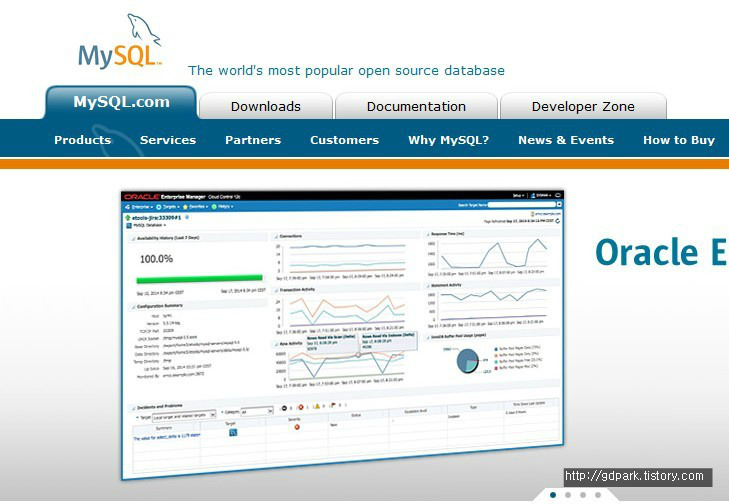Image resolution: width=729 pixels, height=504 pixels.
Task: Switch to the Downloads tab
Action: tap(265, 106)
